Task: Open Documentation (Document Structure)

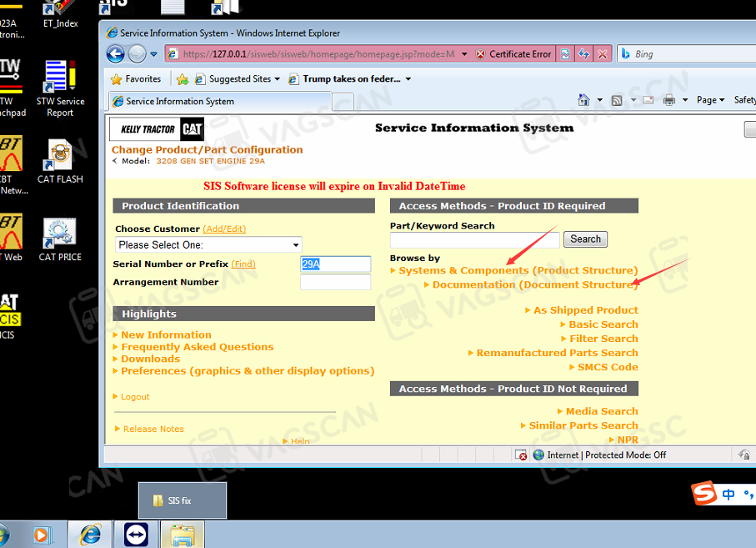Action: (535, 284)
